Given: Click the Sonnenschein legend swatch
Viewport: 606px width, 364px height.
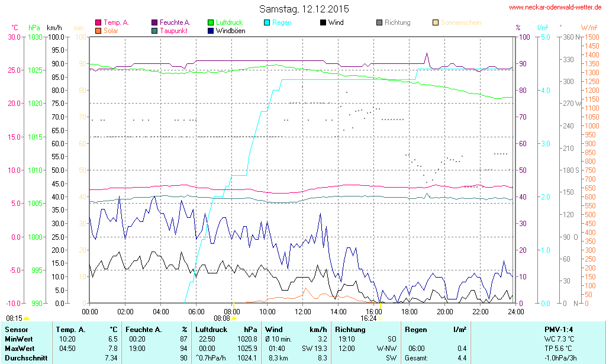Looking at the screenshot, I should [436, 23].
